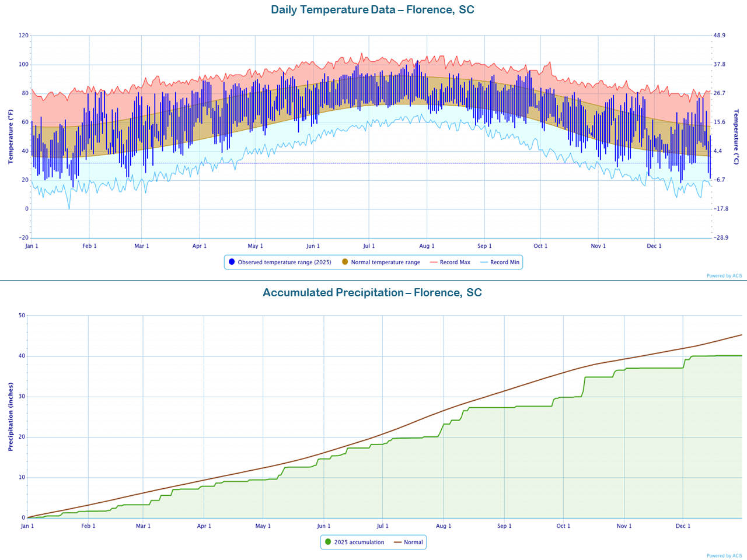
Task: Click the Precipitation (inches) axis title
Action: pyautogui.click(x=11, y=416)
